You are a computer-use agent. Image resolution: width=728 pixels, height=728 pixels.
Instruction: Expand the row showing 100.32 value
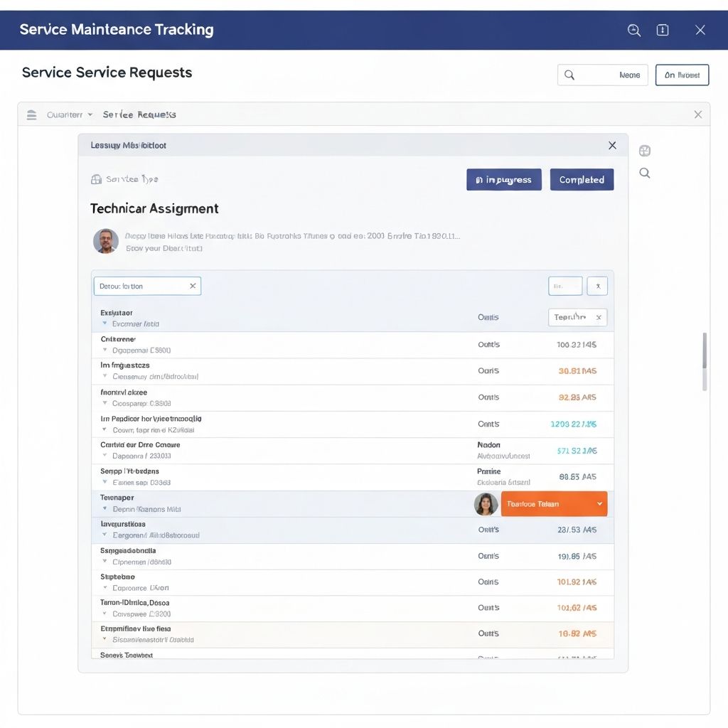click(105, 350)
